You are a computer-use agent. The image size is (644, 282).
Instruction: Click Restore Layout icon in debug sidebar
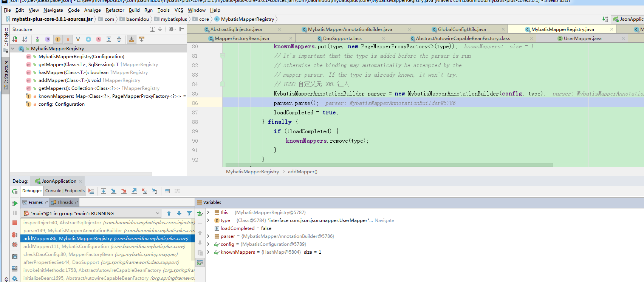tap(15, 269)
